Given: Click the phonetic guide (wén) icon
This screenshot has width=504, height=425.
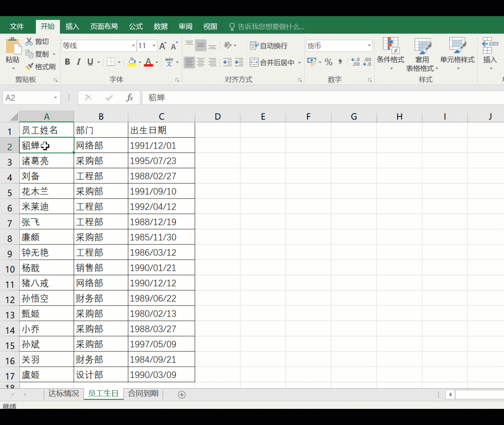Looking at the screenshot, I should pos(169,62).
